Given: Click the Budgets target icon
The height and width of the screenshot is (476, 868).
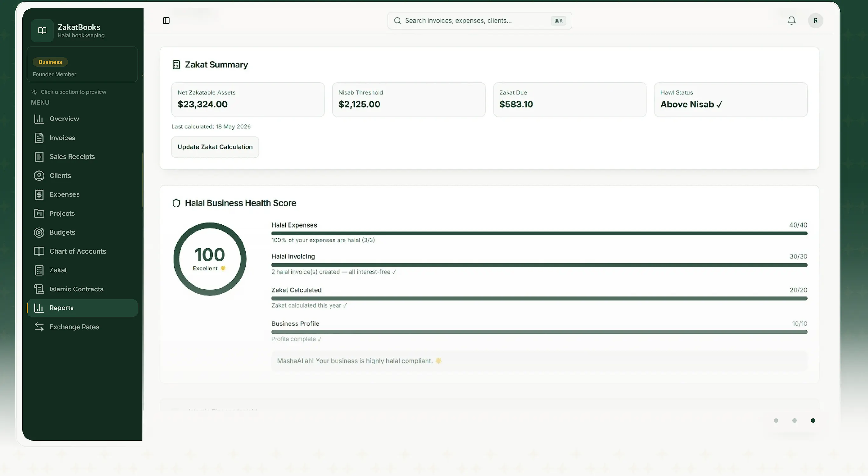Looking at the screenshot, I should click(x=39, y=233).
